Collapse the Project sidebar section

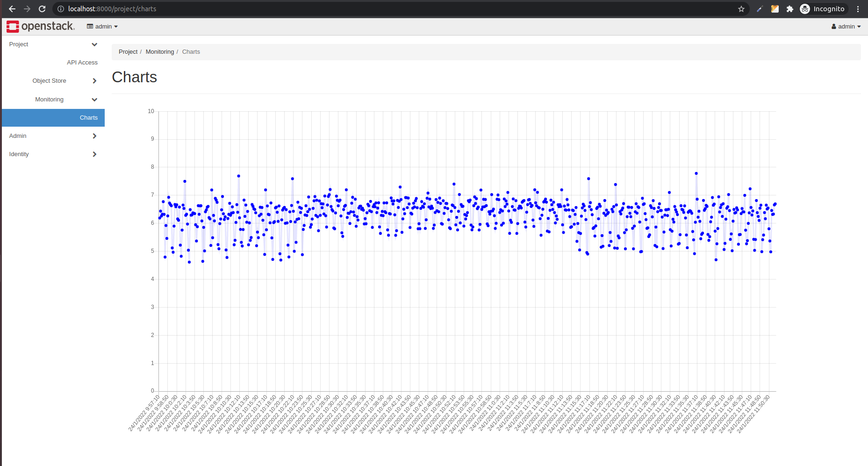tap(53, 44)
